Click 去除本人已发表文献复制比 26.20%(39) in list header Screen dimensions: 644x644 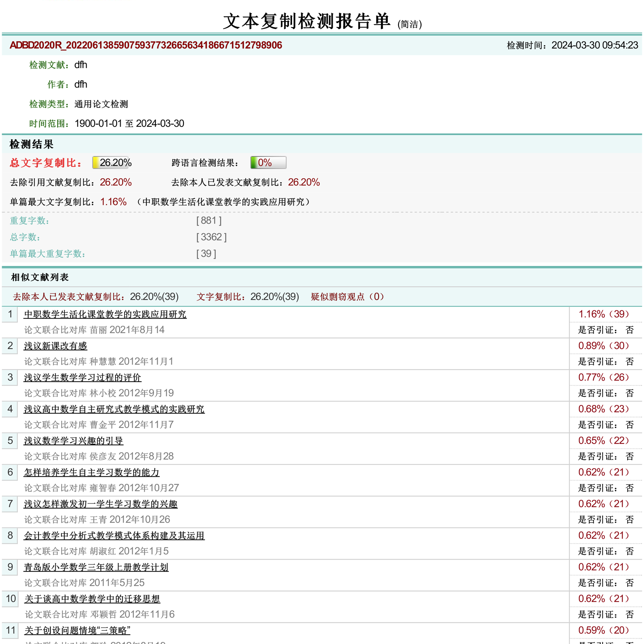click(96, 297)
